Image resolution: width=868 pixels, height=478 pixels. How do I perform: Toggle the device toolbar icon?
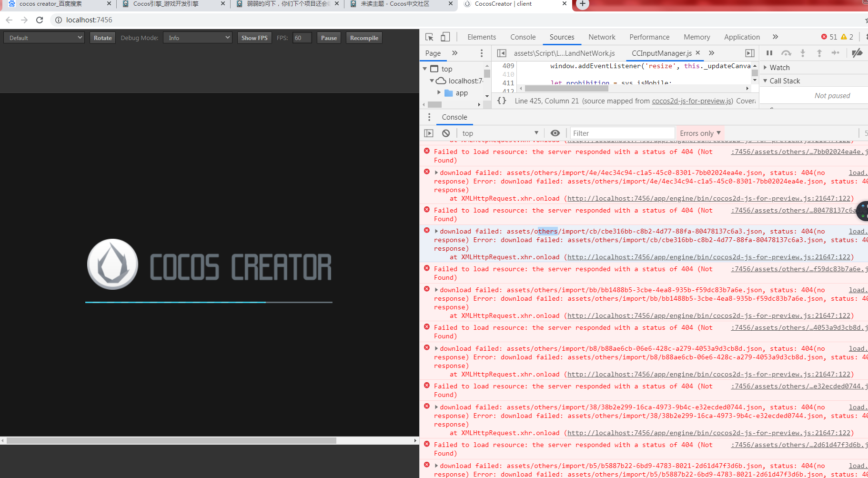[x=445, y=37]
